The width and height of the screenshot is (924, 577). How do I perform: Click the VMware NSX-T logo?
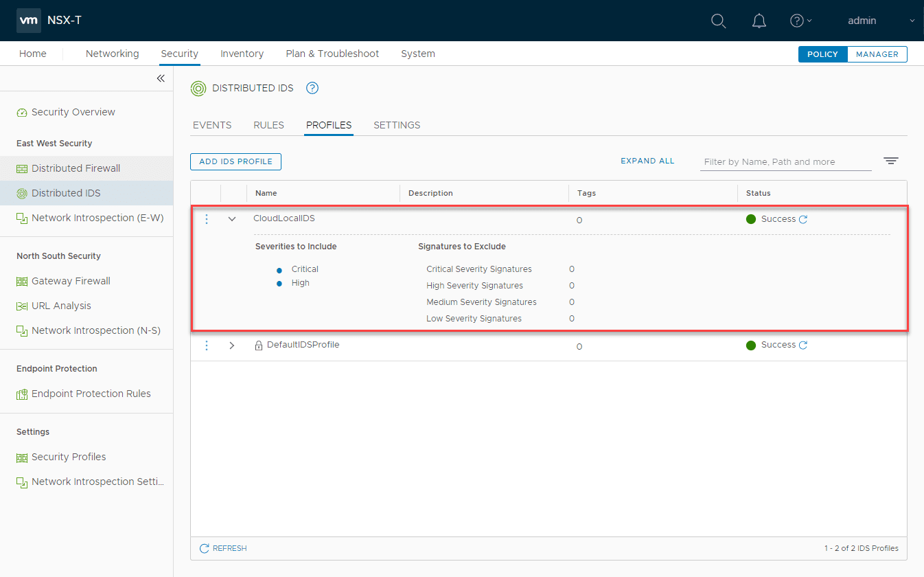28,21
